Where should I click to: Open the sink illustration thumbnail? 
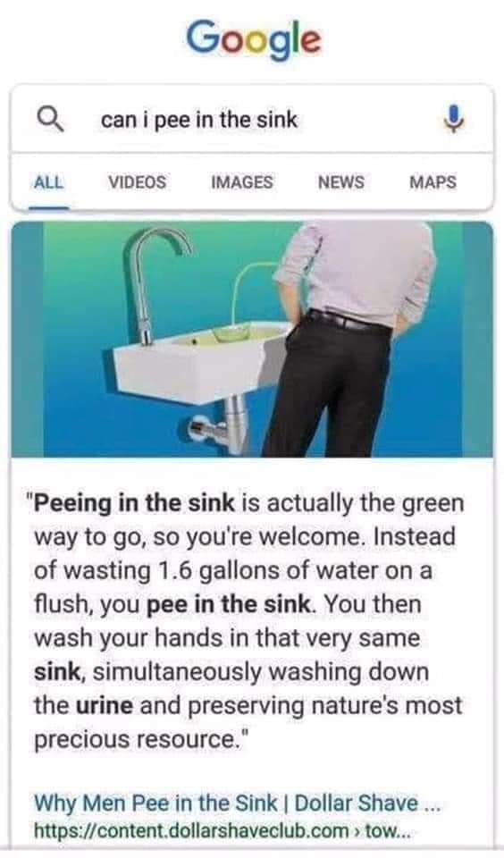(252, 339)
